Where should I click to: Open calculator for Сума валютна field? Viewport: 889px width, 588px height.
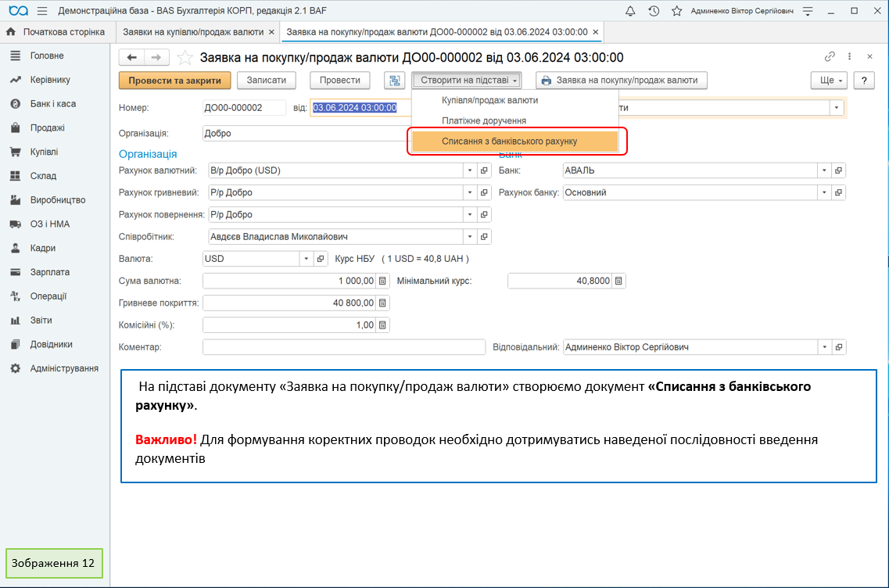382,281
